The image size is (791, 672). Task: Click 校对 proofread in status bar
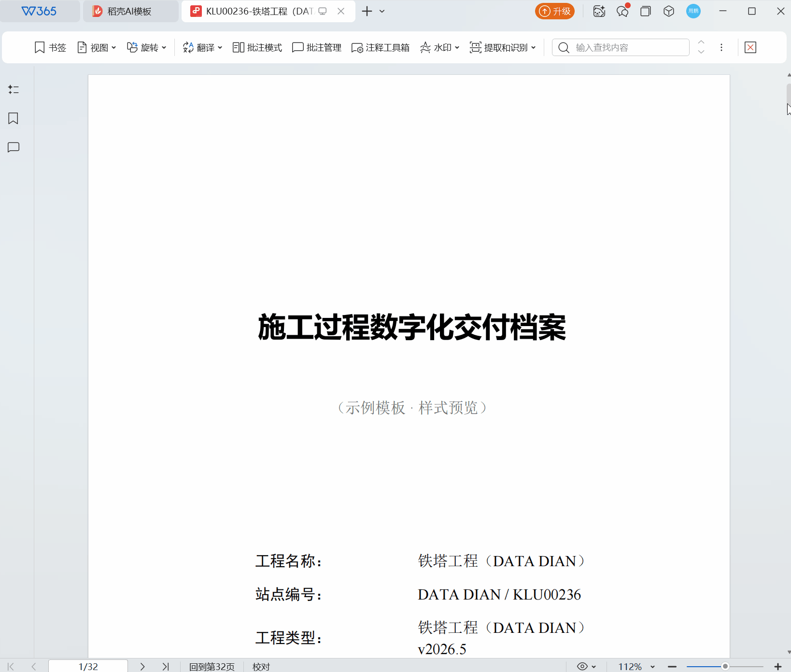coord(261,667)
